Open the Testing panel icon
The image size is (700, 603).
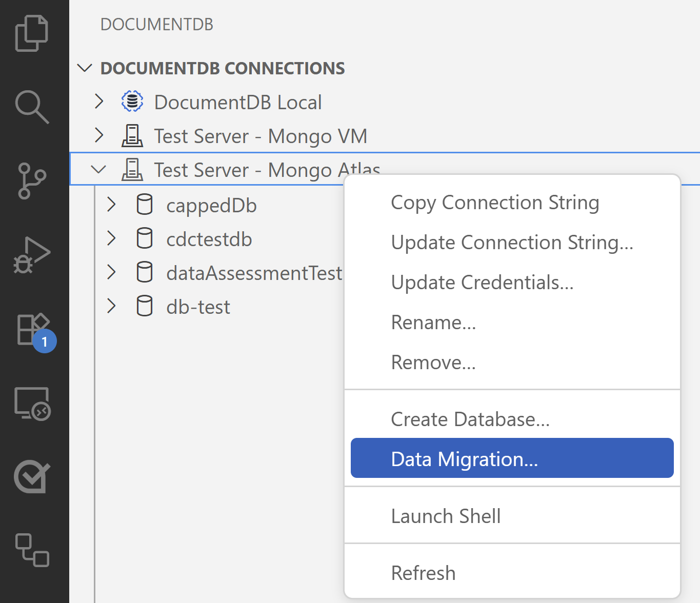point(32,477)
